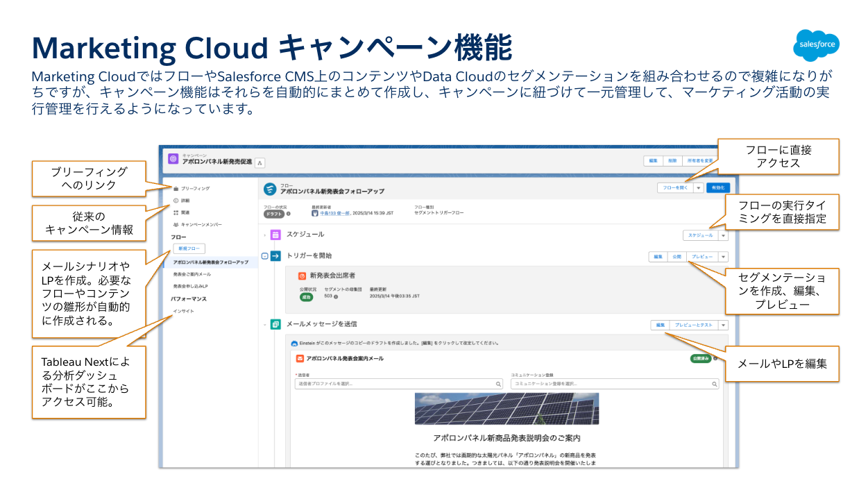Viewport: 868px width, 481px height.
Task: Open the 送信者 profile combo box
Action: pyautogui.click(x=399, y=384)
